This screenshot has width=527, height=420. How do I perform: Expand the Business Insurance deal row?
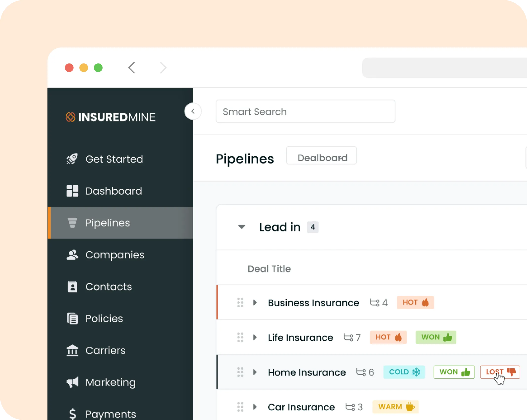pos(255,302)
